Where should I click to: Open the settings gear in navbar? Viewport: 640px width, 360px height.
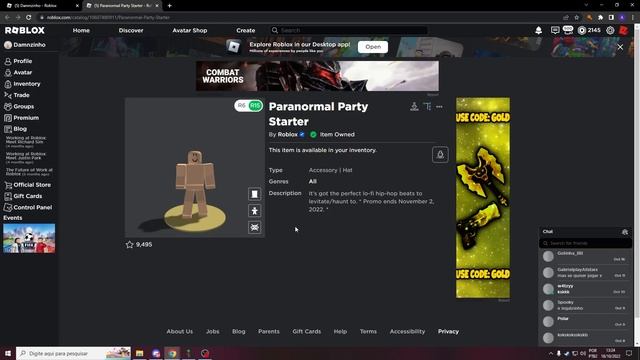[x=610, y=30]
